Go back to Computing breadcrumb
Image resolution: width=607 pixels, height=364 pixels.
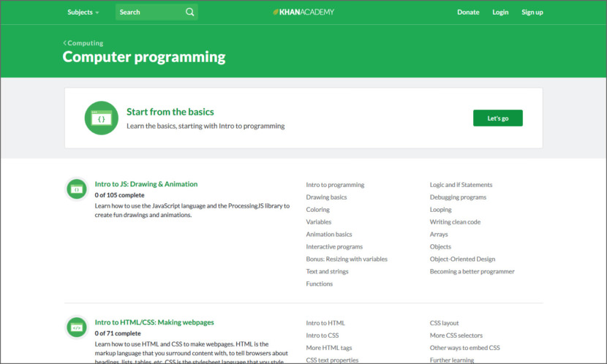tap(85, 43)
